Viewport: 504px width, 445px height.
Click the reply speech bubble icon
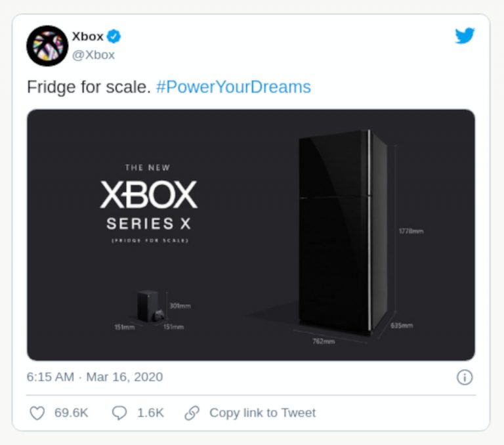coord(119,413)
